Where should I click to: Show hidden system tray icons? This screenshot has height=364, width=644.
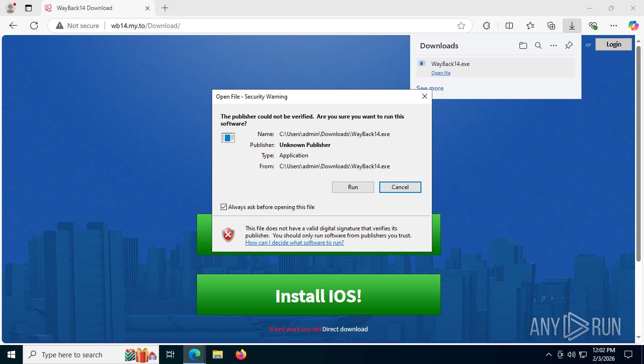[549, 355]
